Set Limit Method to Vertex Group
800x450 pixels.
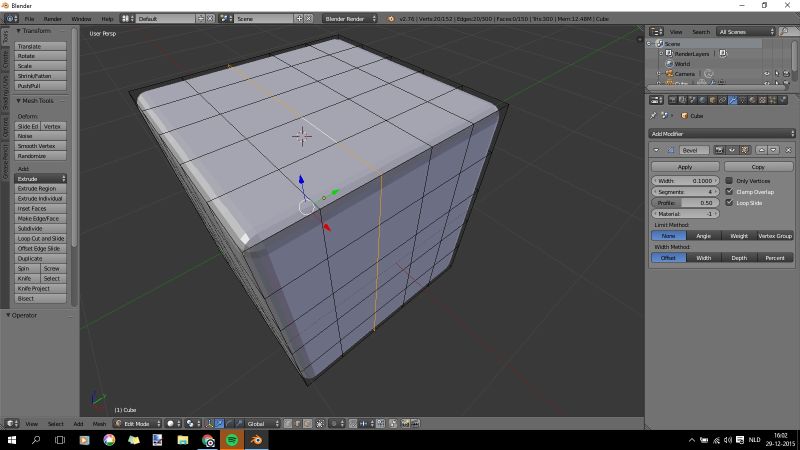coord(775,236)
